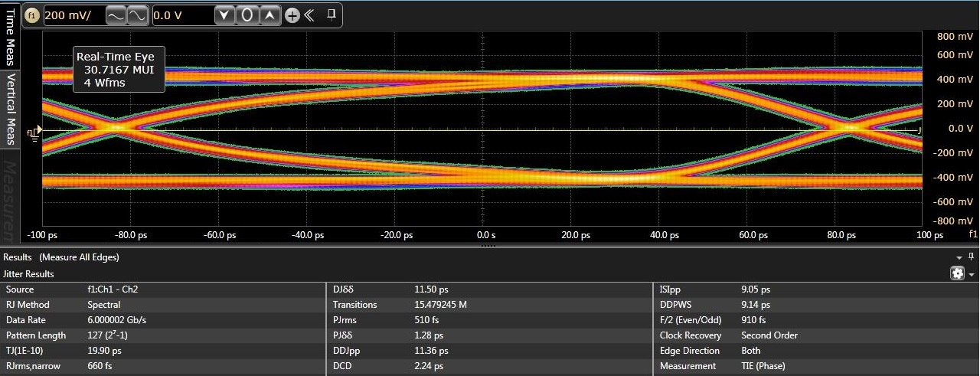Click the f1 function channel badge
Viewport: 980px width, 376px height.
pyautogui.click(x=32, y=15)
